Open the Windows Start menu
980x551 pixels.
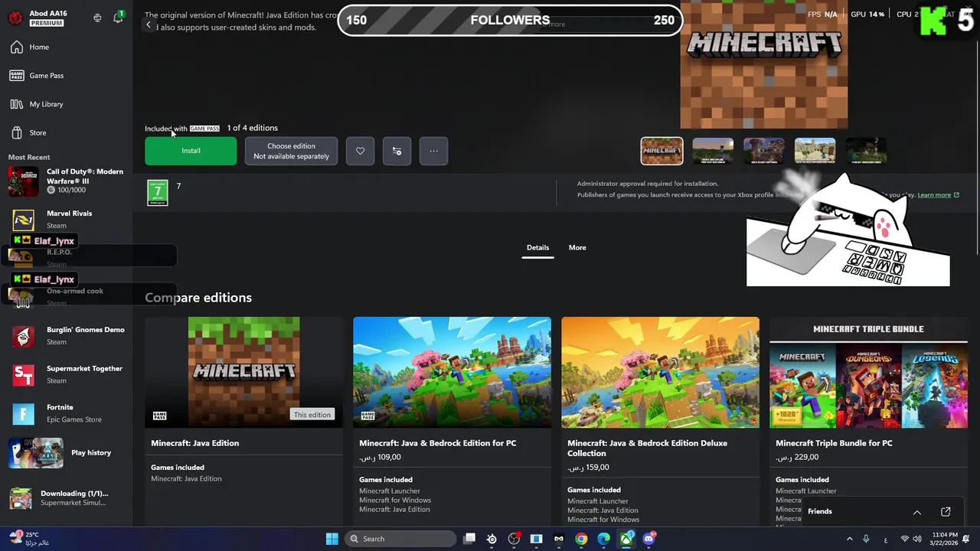coord(332,539)
